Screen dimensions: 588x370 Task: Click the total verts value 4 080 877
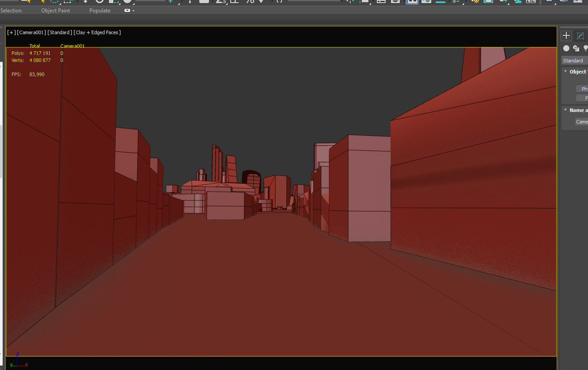[x=40, y=60]
